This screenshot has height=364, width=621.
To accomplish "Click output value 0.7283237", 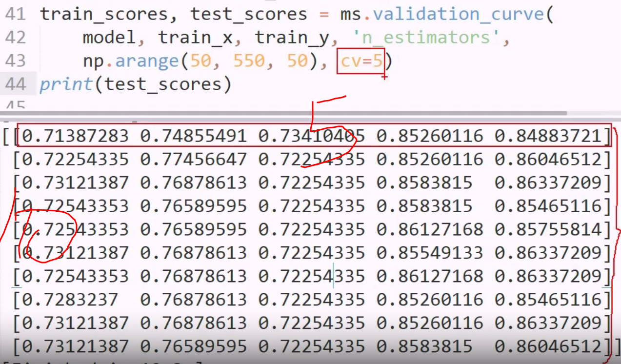I will 70,299.
